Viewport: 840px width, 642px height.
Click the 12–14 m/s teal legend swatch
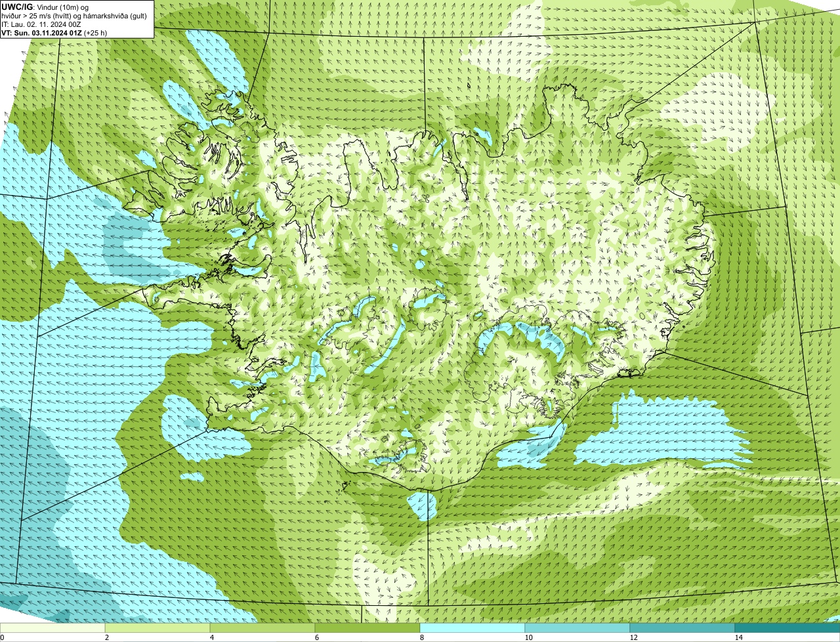pos(682,628)
